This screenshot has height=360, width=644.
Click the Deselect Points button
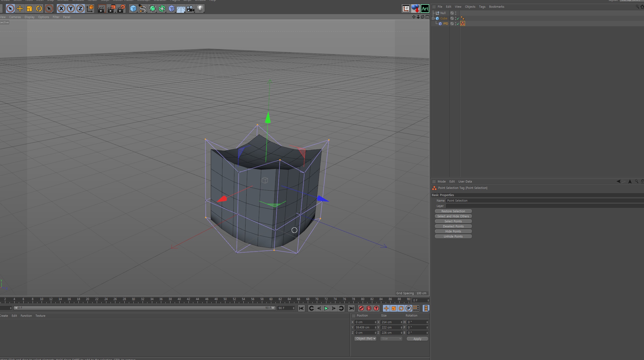(453, 226)
